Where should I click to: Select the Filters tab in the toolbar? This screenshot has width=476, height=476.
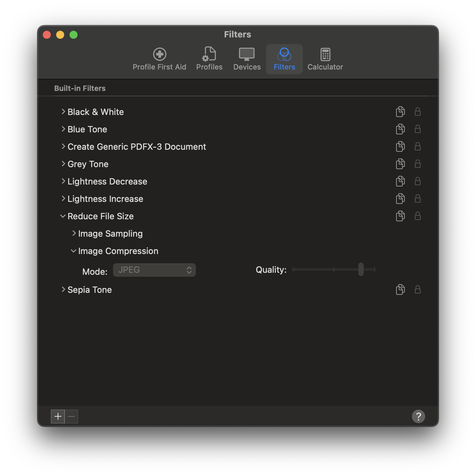point(284,59)
